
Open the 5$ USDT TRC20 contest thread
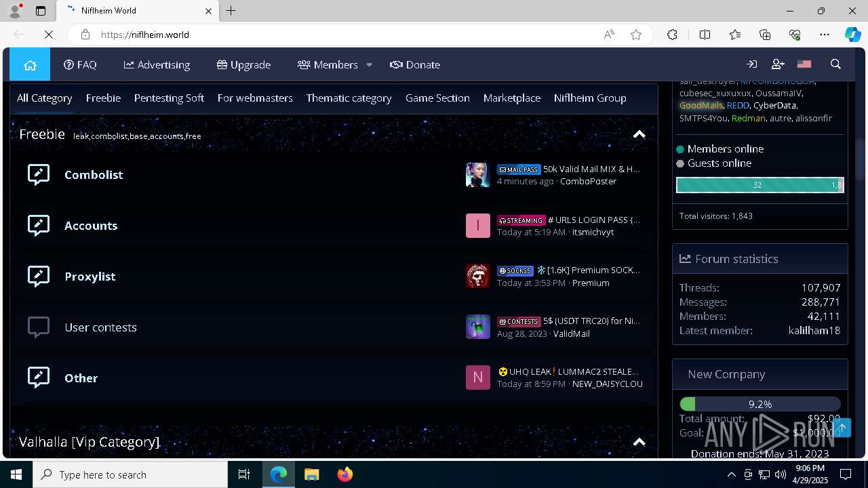click(x=591, y=321)
